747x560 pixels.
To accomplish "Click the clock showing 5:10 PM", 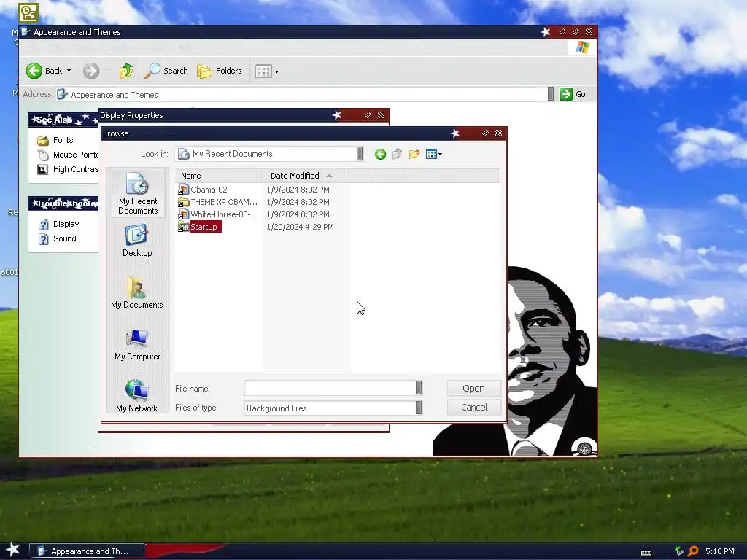I will pos(719,551).
